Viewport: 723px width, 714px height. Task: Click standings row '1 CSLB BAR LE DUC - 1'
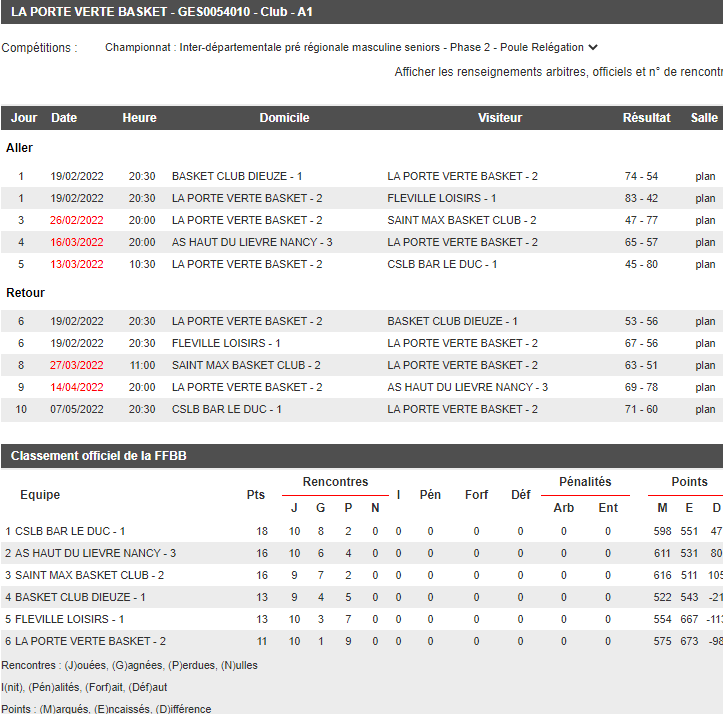coord(362,531)
